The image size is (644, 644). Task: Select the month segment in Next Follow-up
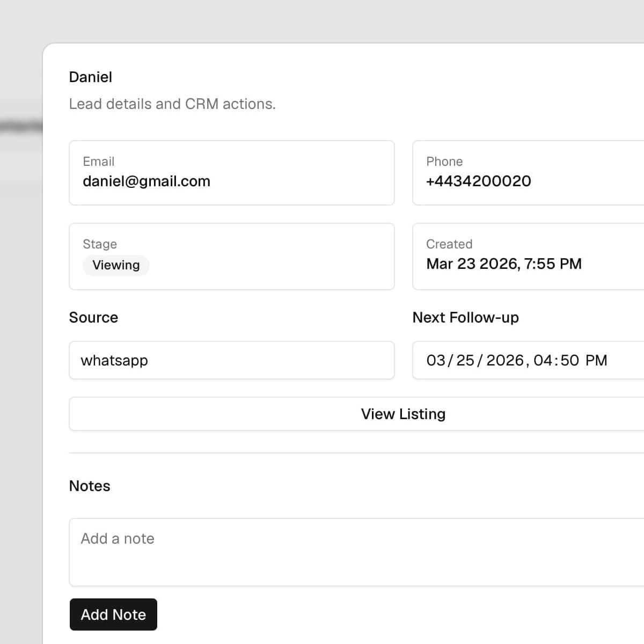click(436, 360)
